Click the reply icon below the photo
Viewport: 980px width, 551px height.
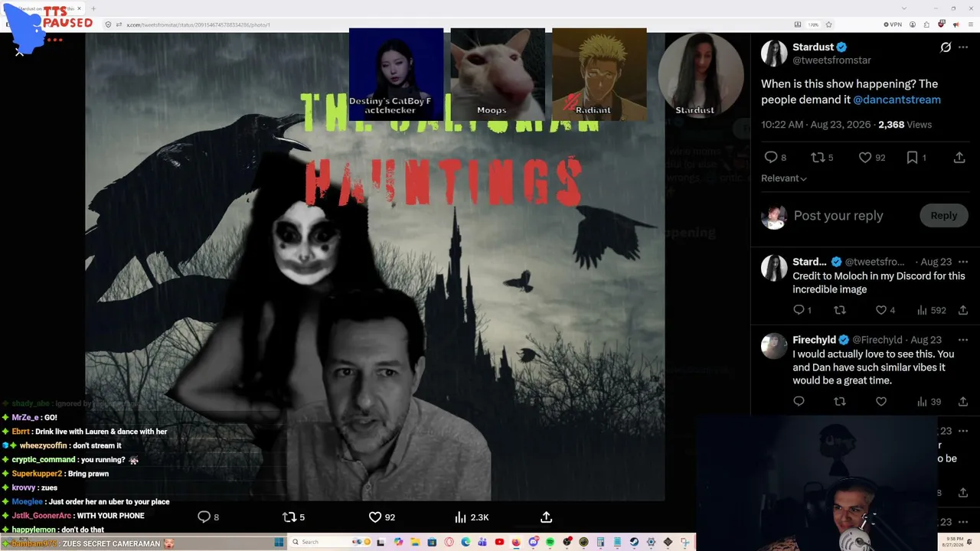pyautogui.click(x=204, y=517)
